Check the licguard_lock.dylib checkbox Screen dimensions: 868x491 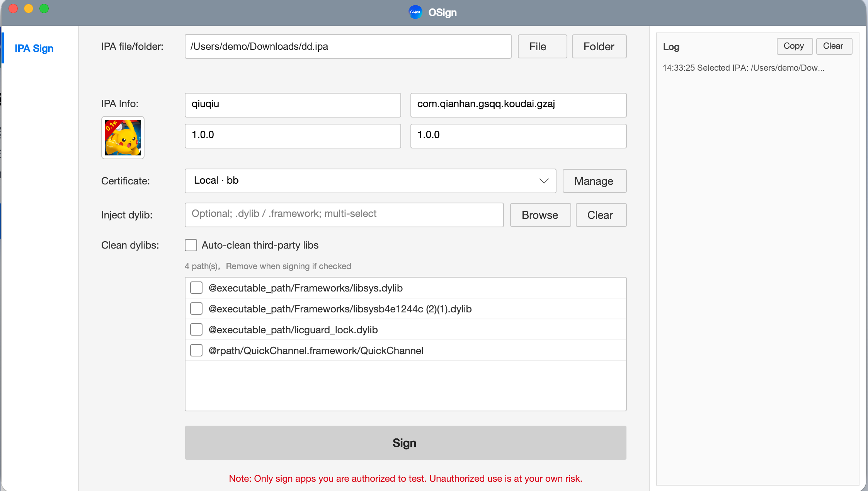196,329
